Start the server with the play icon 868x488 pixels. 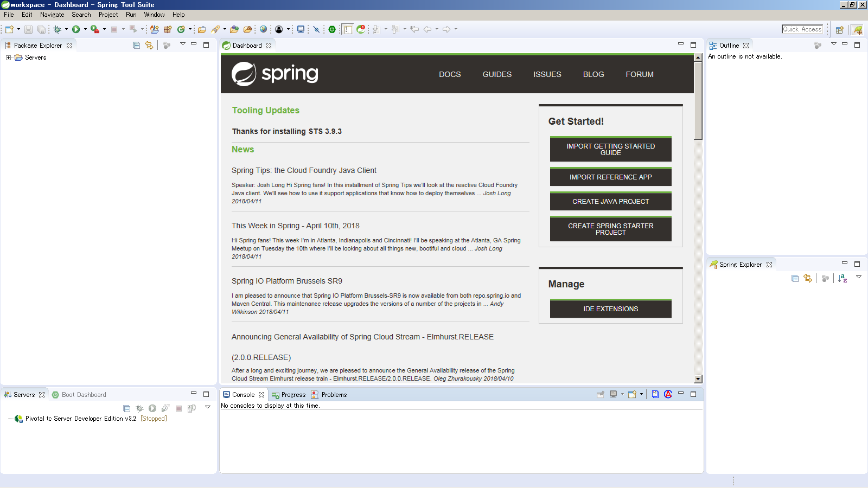(x=152, y=408)
